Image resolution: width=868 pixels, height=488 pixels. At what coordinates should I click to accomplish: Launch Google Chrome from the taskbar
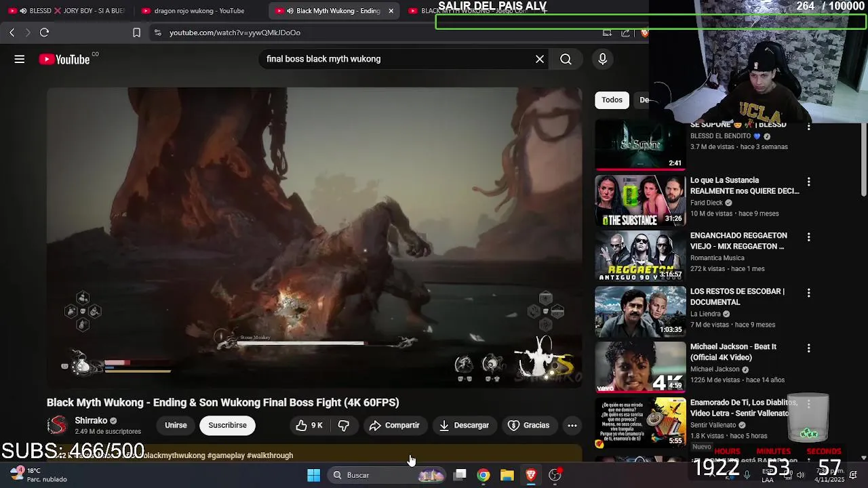coord(484,475)
